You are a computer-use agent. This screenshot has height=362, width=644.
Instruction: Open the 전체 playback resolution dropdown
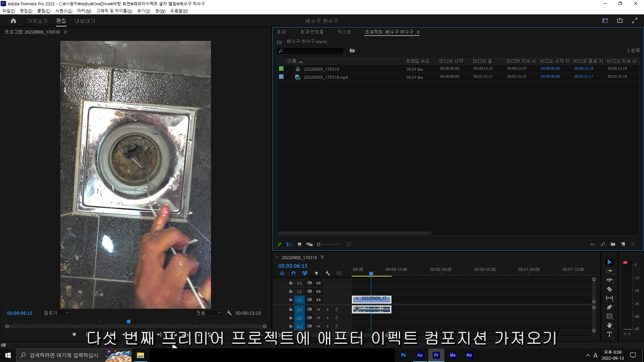[209, 313]
